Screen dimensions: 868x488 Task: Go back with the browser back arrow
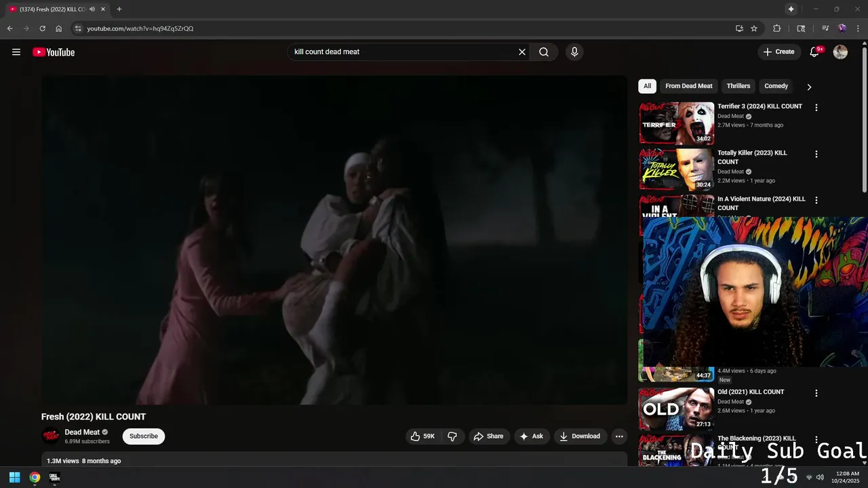9,28
